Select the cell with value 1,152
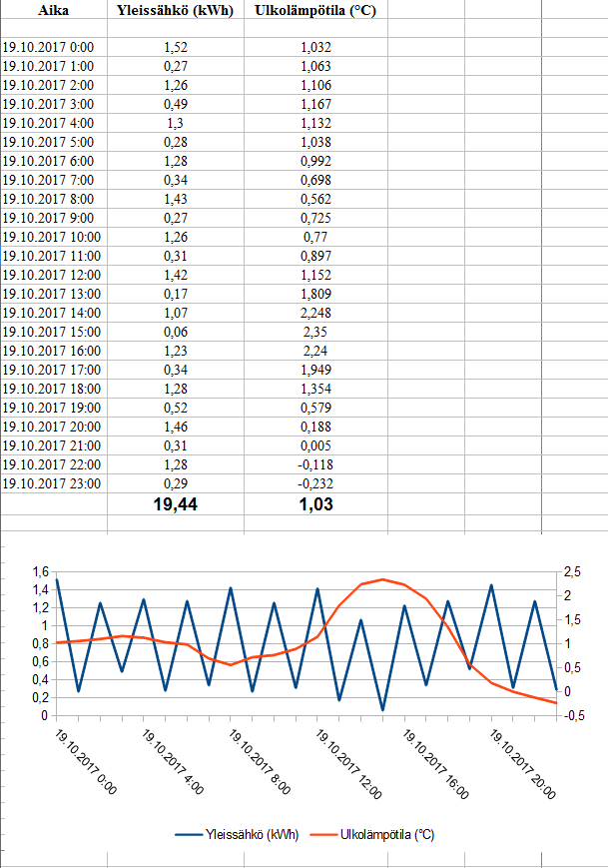The height and width of the screenshot is (868, 608). point(315,275)
